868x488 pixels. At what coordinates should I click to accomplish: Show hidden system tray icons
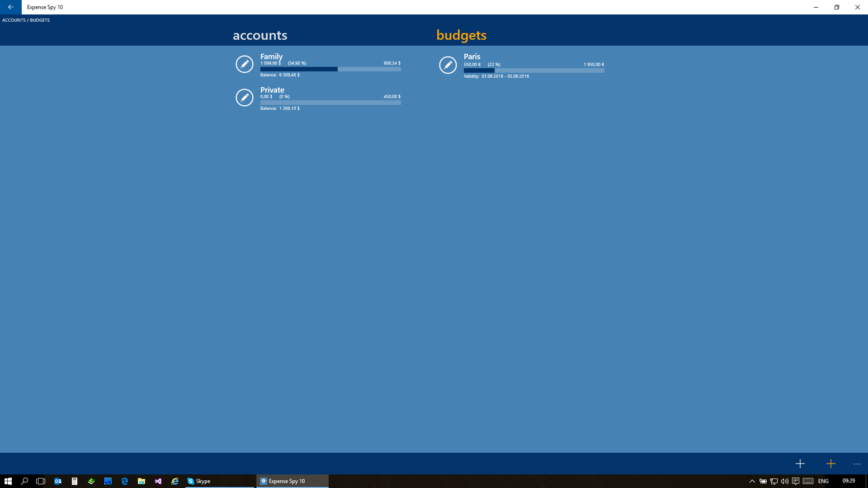pyautogui.click(x=752, y=481)
